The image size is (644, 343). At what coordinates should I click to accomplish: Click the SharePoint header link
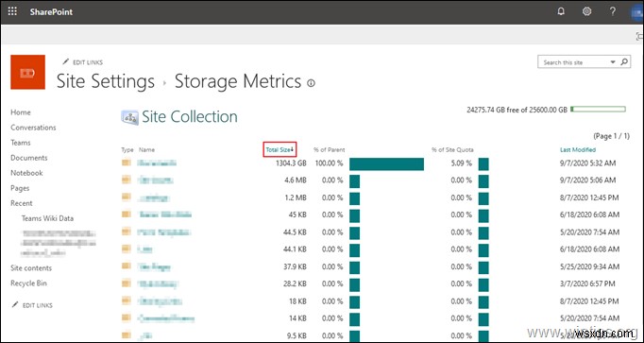(x=51, y=12)
